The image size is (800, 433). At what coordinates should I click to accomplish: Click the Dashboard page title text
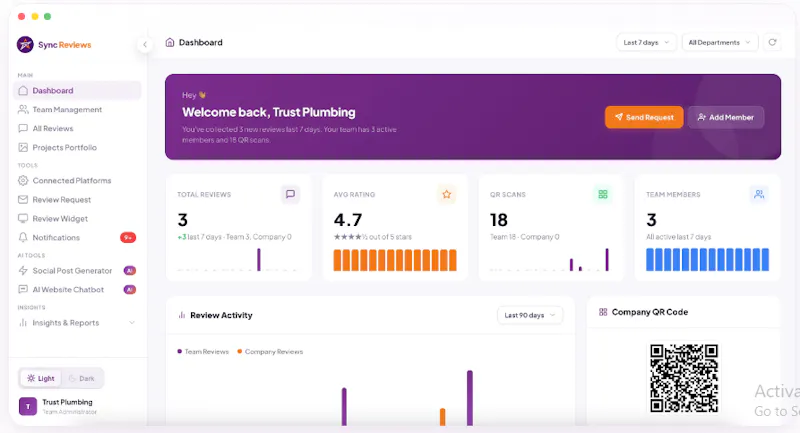[x=201, y=42]
